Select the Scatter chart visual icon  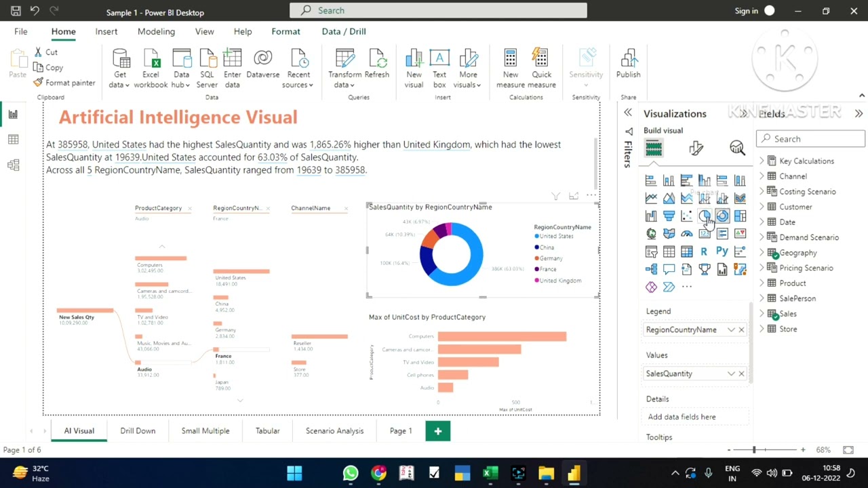pyautogui.click(x=687, y=216)
